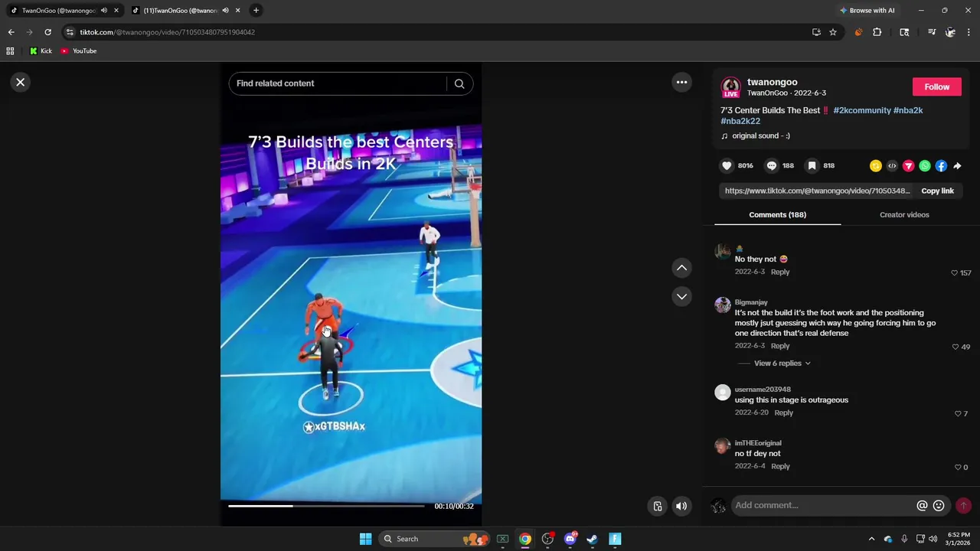Viewport: 980px width, 551px height.
Task: Save the video with the bookmark icon
Action: point(812,165)
